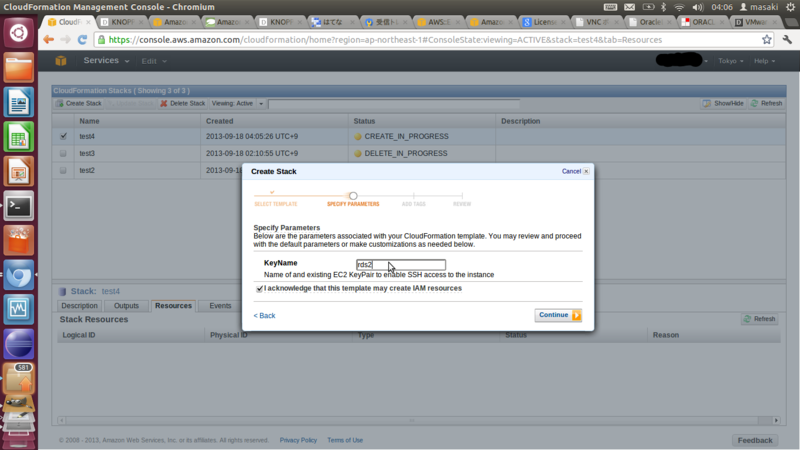Viewport: 800px width, 450px height.
Task: Open the battery indicator in the top panel
Action: click(648, 7)
